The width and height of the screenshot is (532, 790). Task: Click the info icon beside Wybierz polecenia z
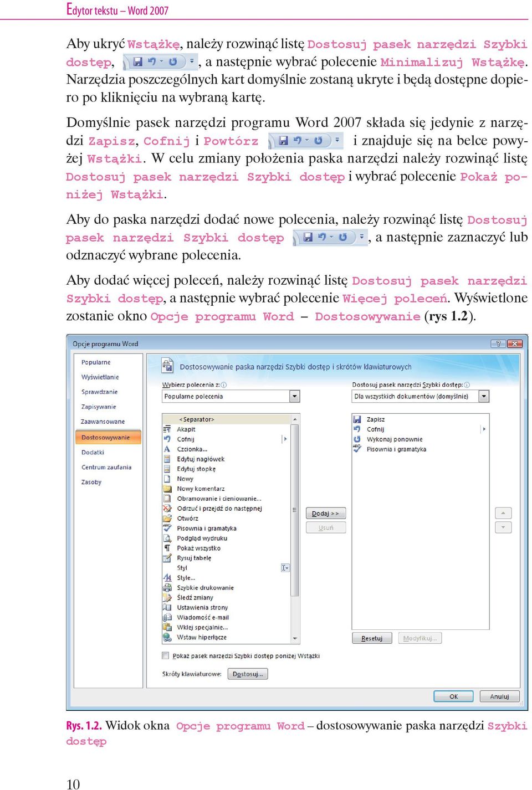[x=223, y=385]
